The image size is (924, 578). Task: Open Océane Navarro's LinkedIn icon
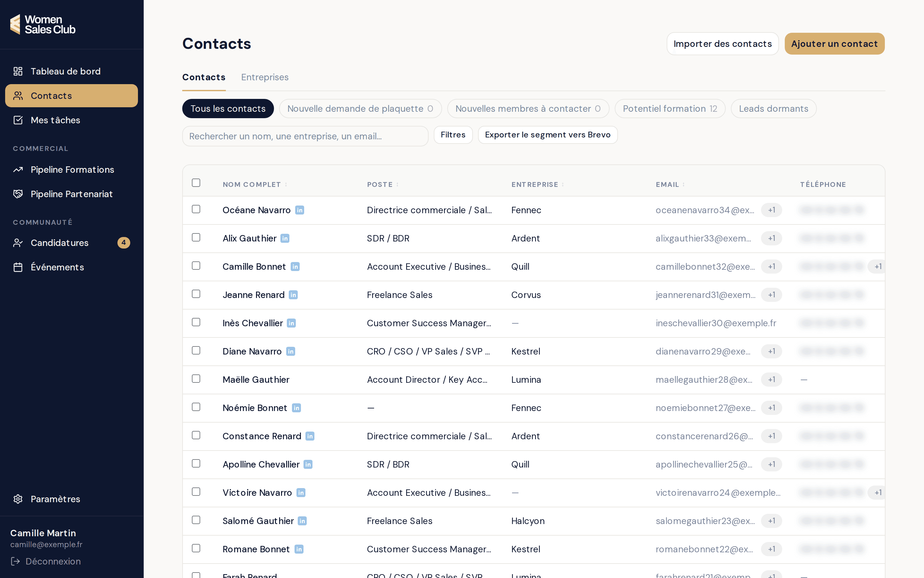300,210
